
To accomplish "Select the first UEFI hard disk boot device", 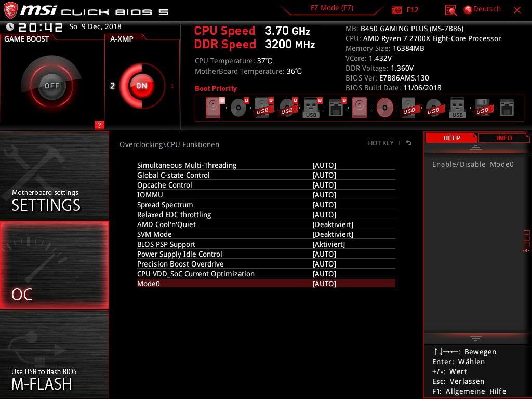I will (214, 108).
